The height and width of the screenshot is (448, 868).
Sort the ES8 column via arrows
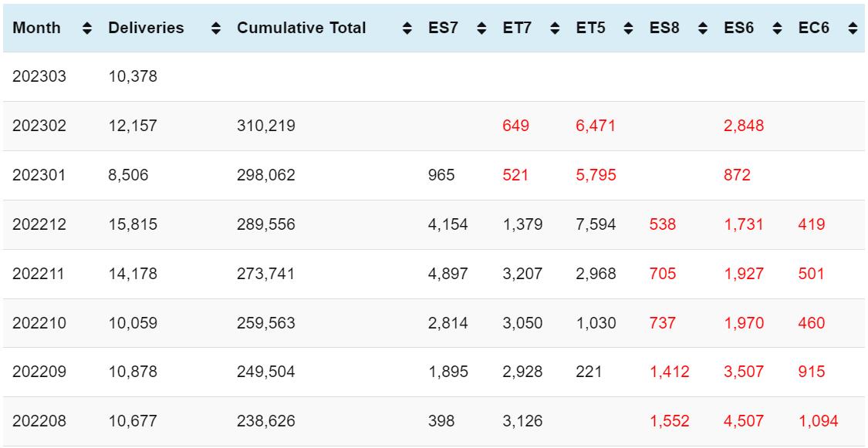point(704,29)
